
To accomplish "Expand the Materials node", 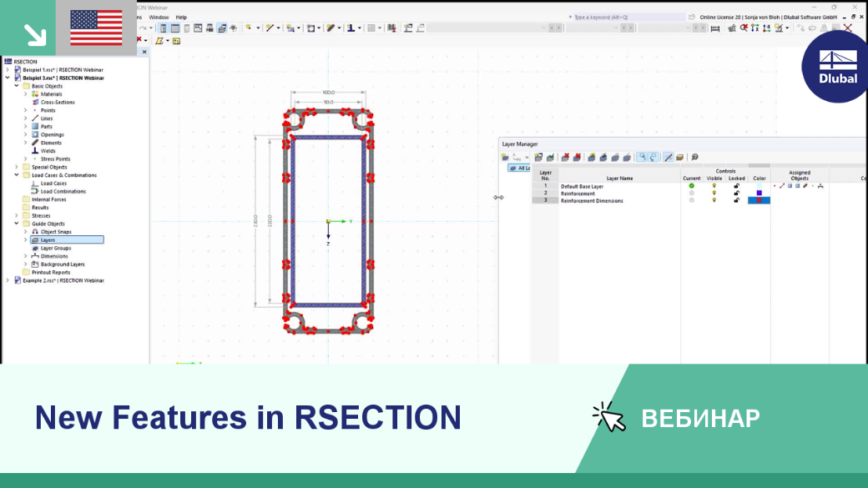I will point(26,94).
